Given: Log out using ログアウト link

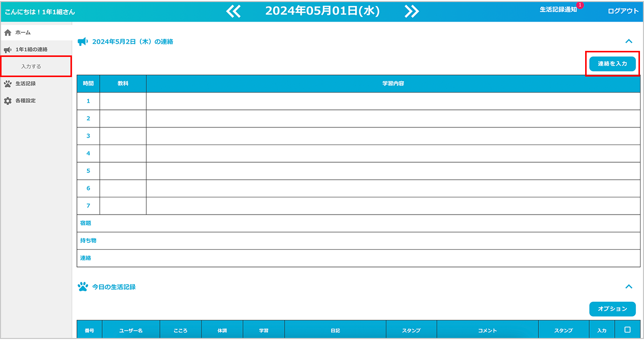Looking at the screenshot, I should (x=623, y=11).
